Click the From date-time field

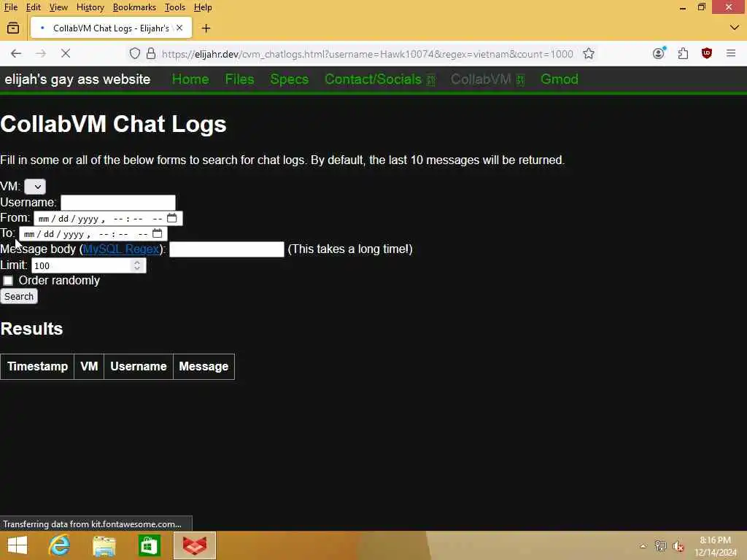pyautogui.click(x=108, y=218)
